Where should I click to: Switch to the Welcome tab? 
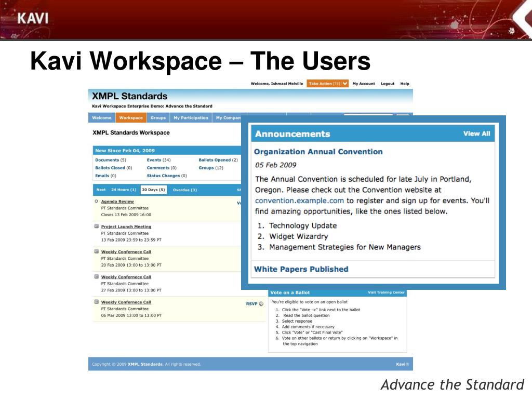pyautogui.click(x=102, y=118)
